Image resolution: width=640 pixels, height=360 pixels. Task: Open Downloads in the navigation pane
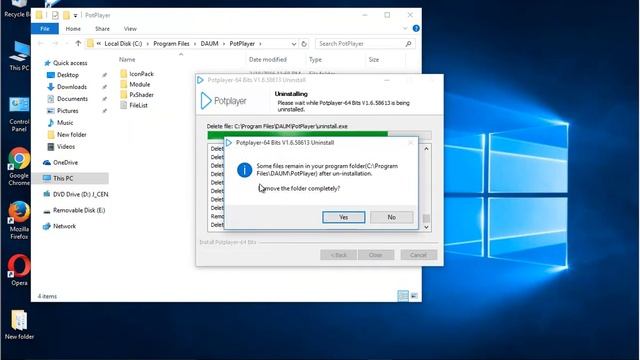click(67, 87)
